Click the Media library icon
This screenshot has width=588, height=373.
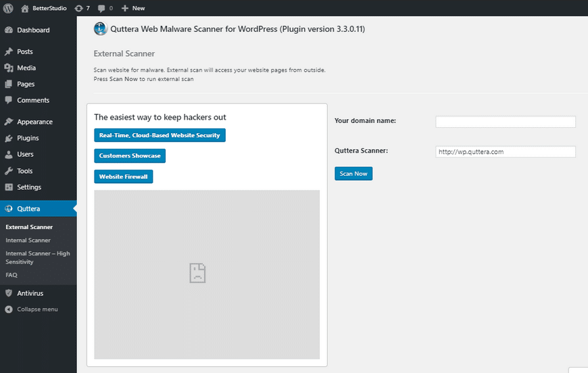[9, 68]
